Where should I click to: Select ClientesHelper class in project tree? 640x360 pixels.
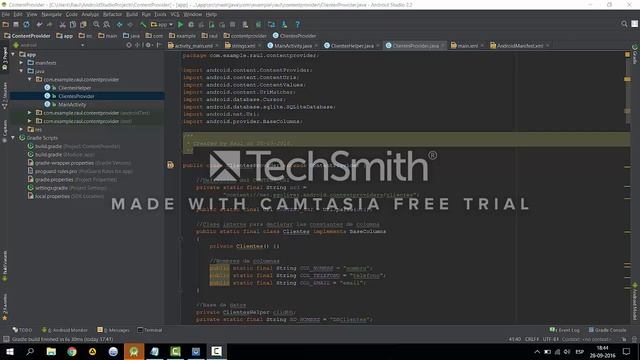tap(75, 88)
